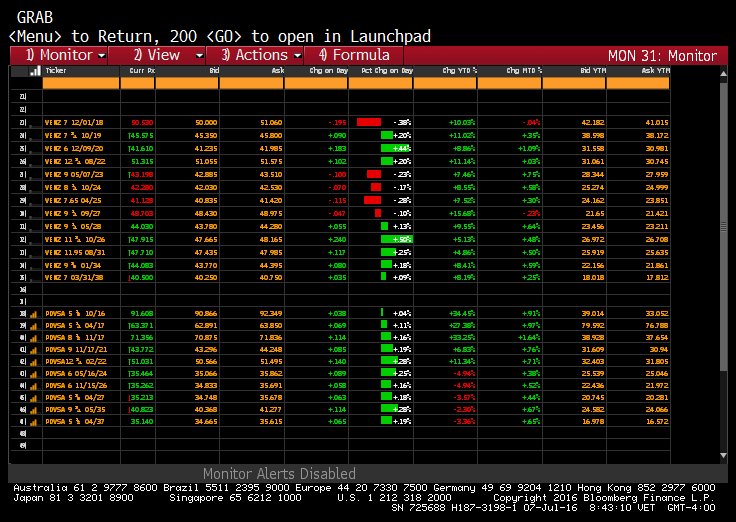Select the VENZ 9 05/07/23 ticker
This screenshot has width=736, height=522.
click(74, 175)
